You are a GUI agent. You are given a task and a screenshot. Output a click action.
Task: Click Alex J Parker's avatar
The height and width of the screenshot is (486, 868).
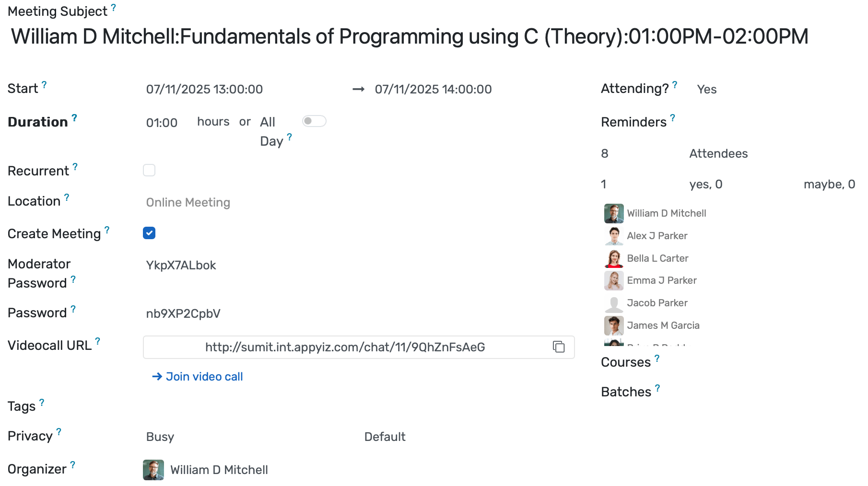(x=613, y=236)
